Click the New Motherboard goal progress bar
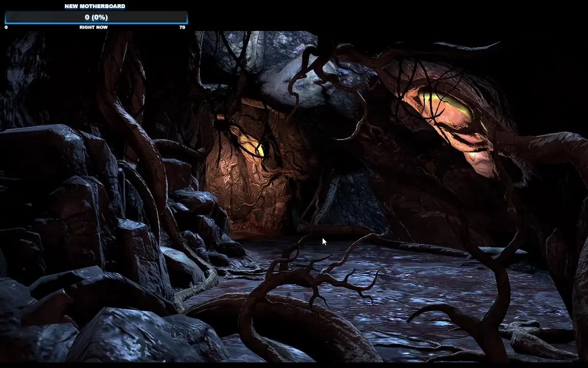Viewport: 588px width, 368px height. coord(96,17)
